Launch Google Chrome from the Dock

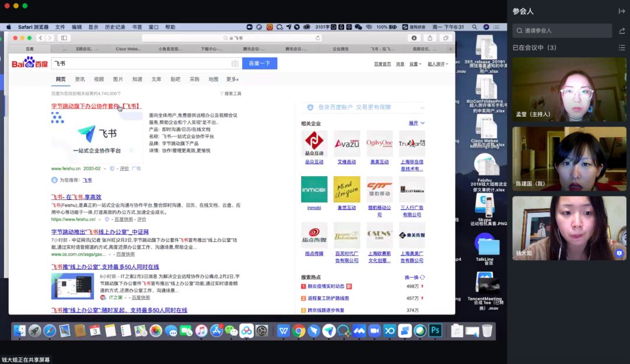point(299,331)
